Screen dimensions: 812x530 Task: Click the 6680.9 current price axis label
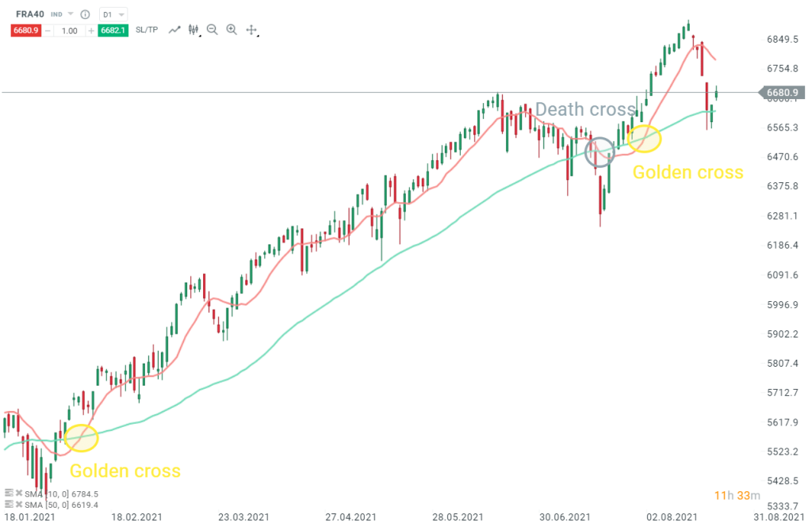pyautogui.click(x=783, y=93)
